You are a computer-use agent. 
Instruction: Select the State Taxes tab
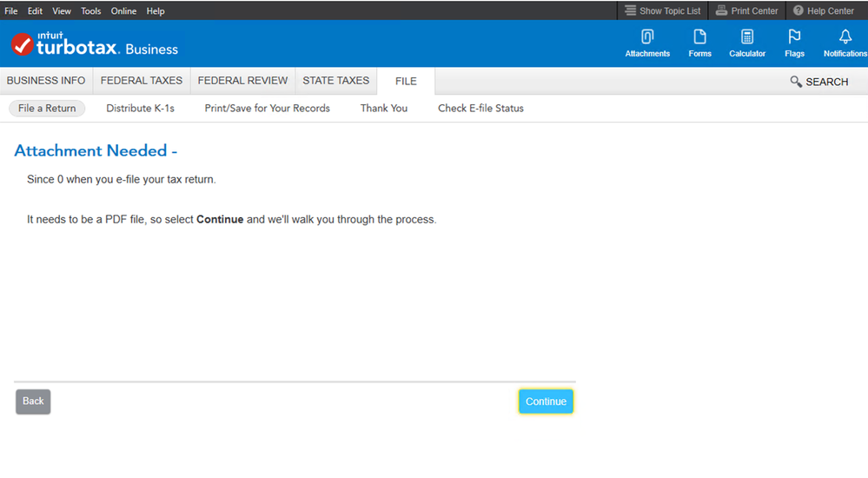(336, 81)
